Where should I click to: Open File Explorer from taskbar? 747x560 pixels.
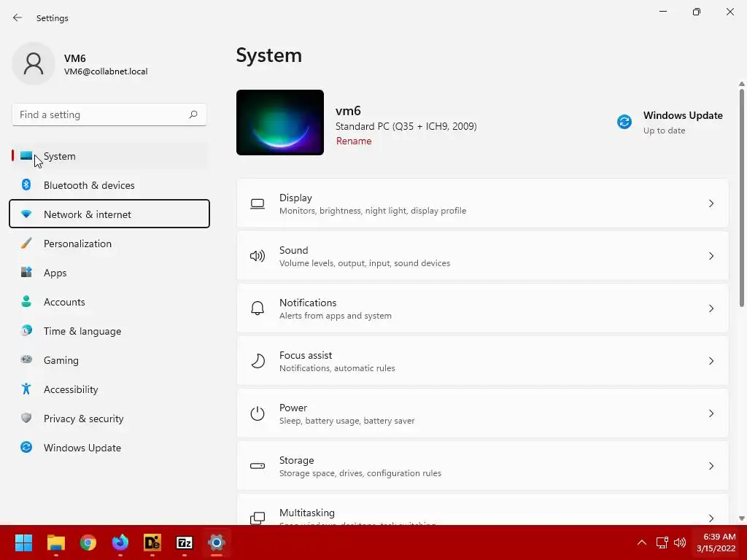point(55,542)
